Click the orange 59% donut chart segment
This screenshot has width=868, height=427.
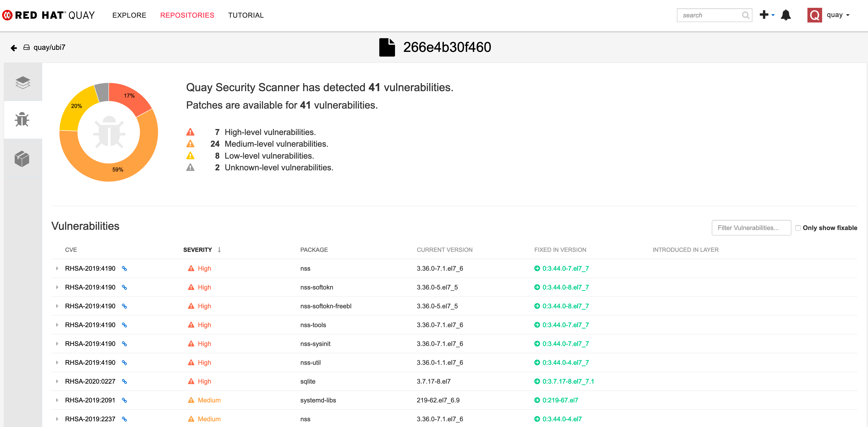tap(118, 169)
